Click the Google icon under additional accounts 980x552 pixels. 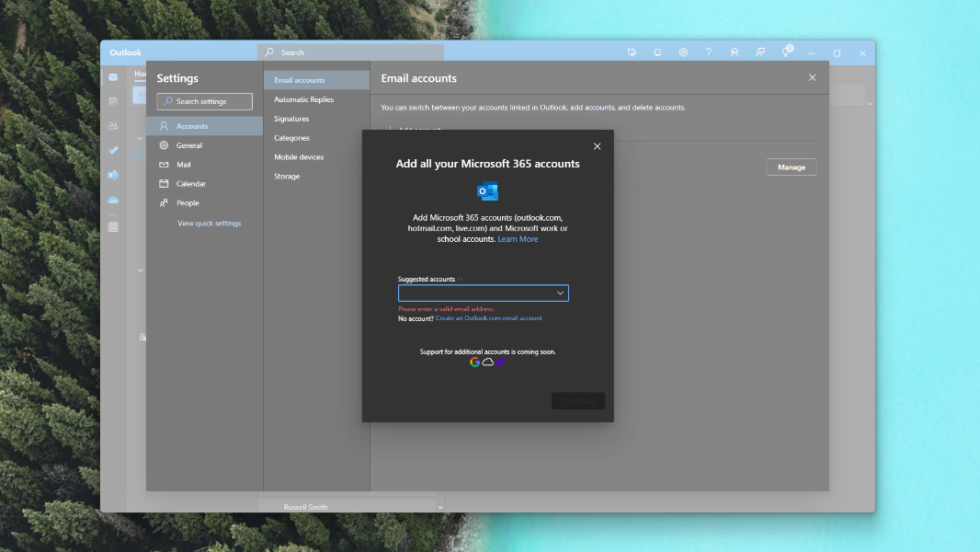[x=475, y=362]
